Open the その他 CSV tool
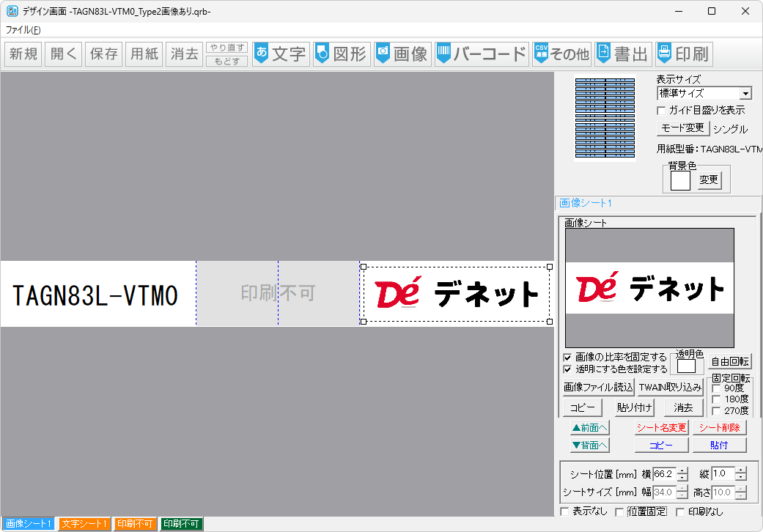The width and height of the screenshot is (763, 532). [561, 53]
